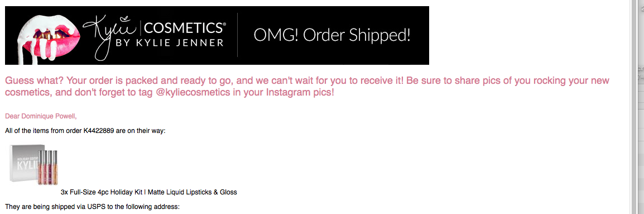
Task: Open the @kyliecosmetics Instagram mention
Action: [193, 92]
